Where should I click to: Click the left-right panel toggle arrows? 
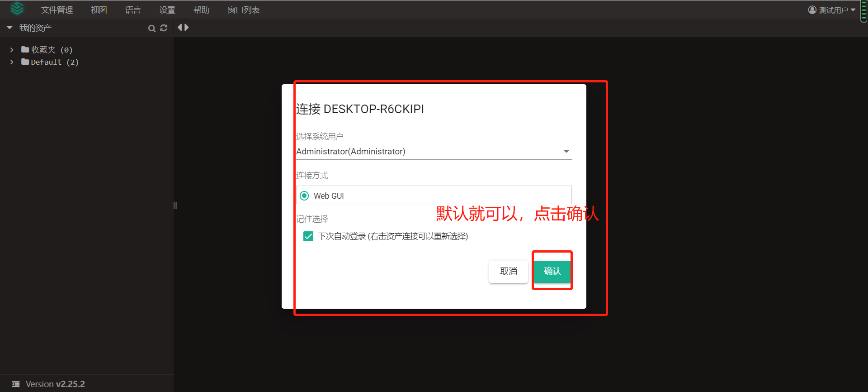click(183, 28)
